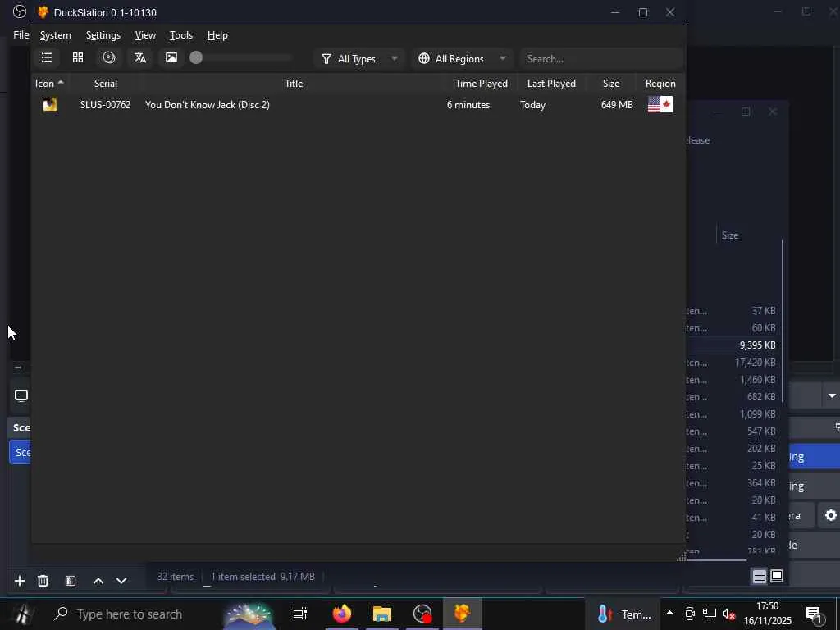840x630 pixels.
Task: Focus the DuckStation game search field
Action: [601, 59]
